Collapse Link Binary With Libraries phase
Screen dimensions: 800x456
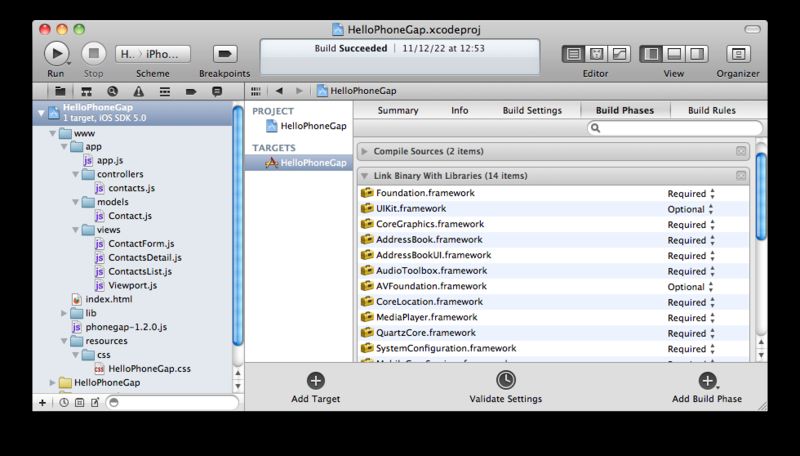364,176
